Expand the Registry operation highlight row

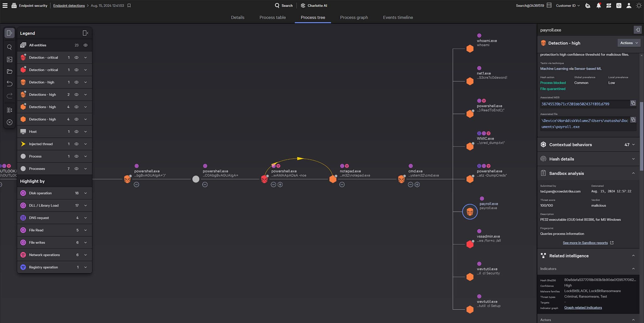tap(86, 267)
